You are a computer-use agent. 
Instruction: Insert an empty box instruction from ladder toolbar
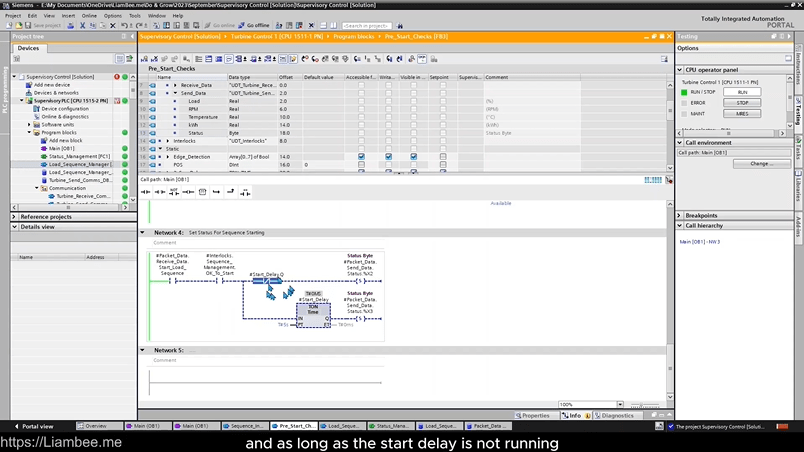click(202, 191)
